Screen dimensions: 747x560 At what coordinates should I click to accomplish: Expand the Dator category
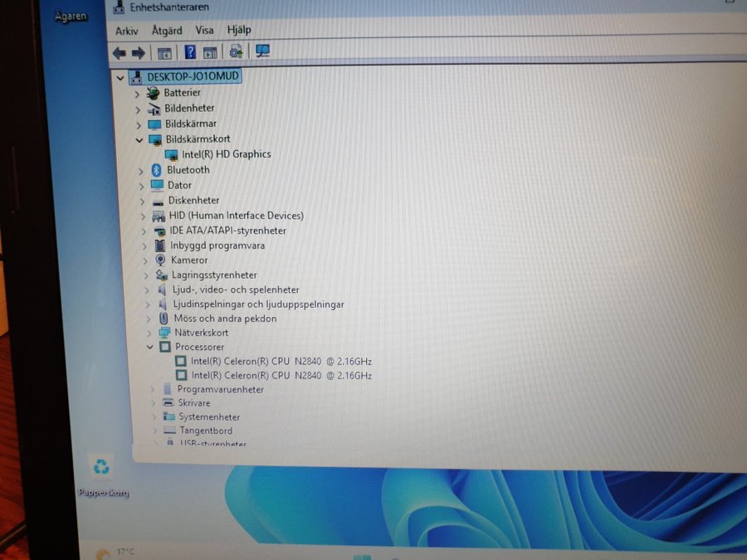(x=141, y=186)
